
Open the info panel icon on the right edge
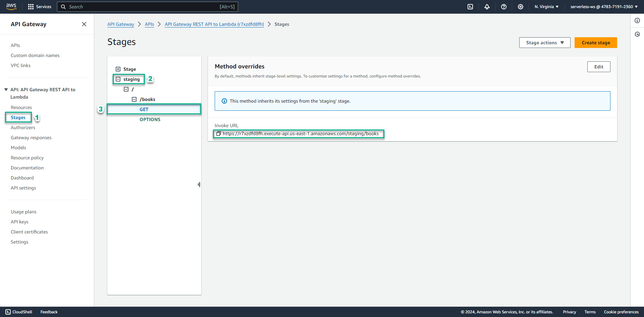tap(637, 20)
